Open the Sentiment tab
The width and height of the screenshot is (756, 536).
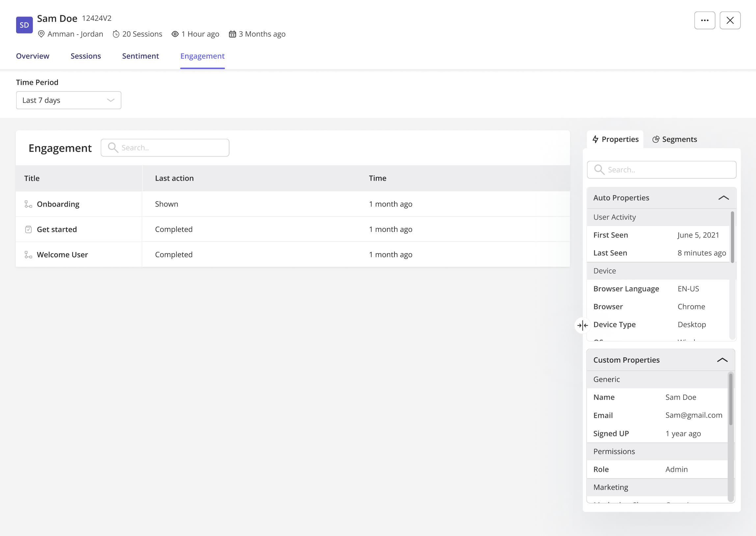pyautogui.click(x=140, y=56)
